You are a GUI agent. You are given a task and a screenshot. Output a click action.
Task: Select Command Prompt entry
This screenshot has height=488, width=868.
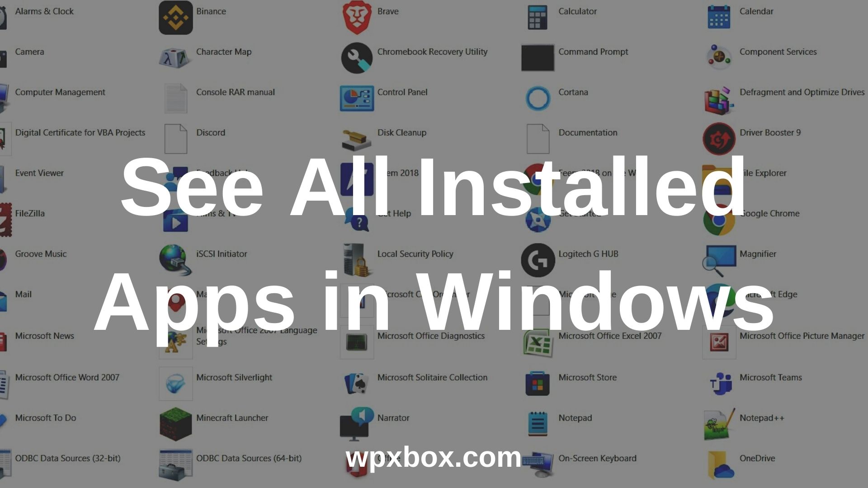(x=593, y=51)
